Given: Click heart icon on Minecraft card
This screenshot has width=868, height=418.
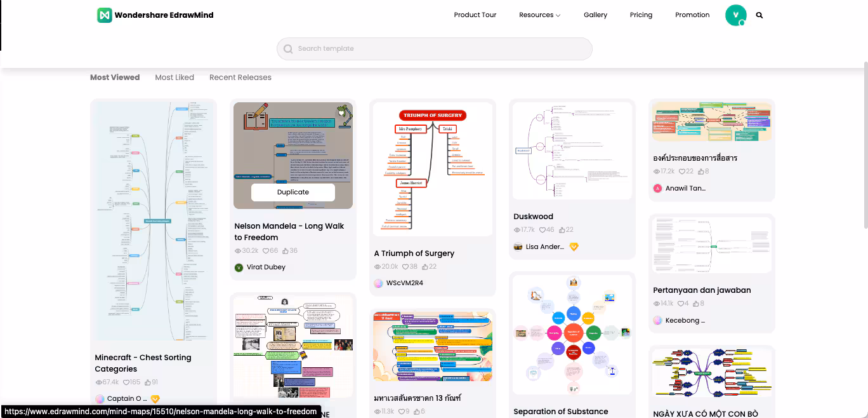Looking at the screenshot, I should pyautogui.click(x=126, y=382).
